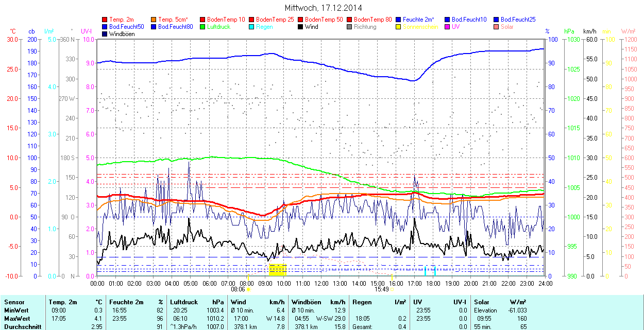Click the Solar legend color swatch

pyautogui.click(x=497, y=27)
